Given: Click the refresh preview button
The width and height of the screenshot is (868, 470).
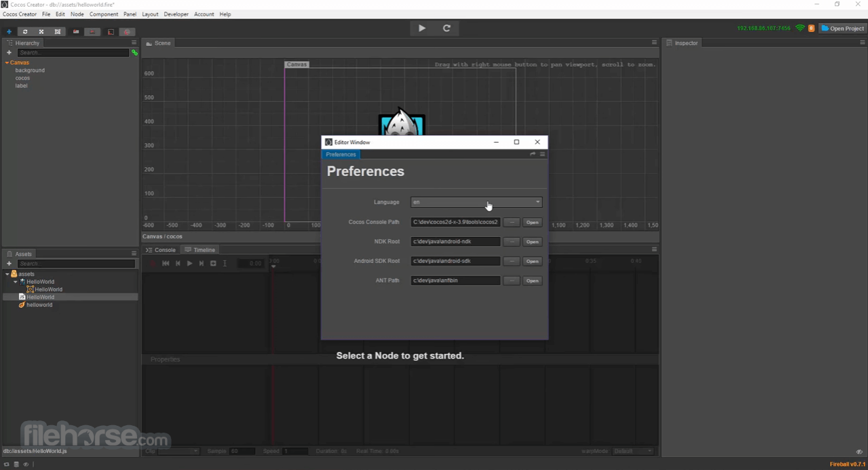Looking at the screenshot, I should point(447,29).
